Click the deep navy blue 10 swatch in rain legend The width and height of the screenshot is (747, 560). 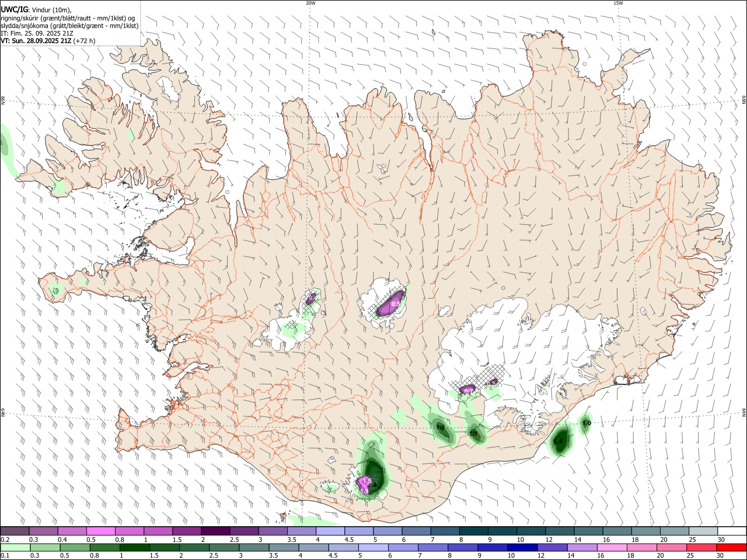point(522,547)
